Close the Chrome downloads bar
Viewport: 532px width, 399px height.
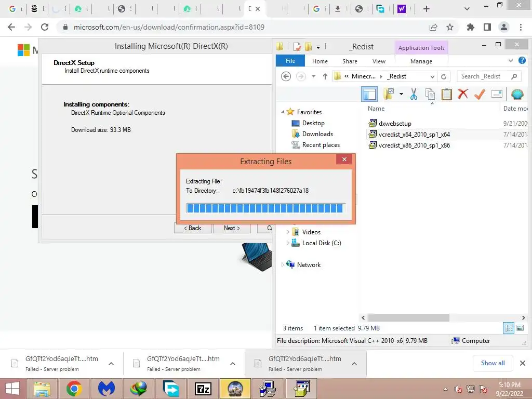[x=523, y=363]
